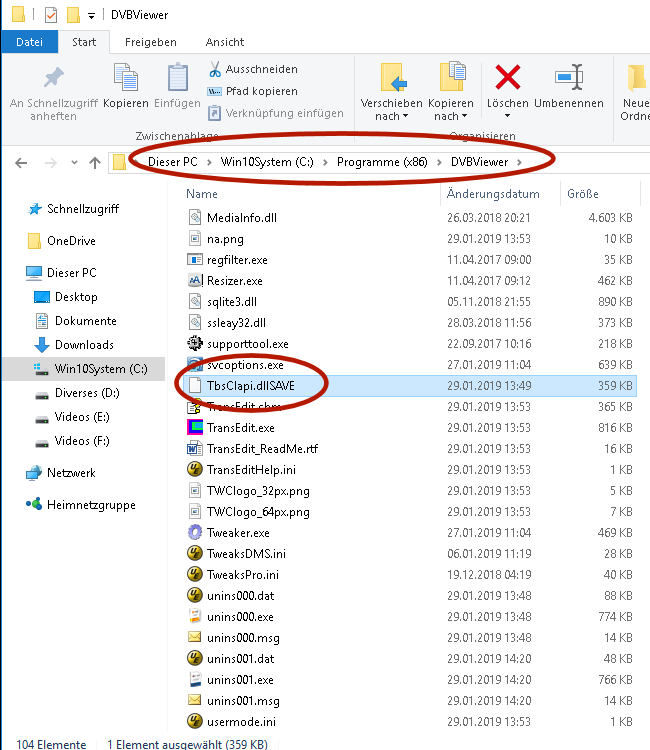Select file TbsClapi.dllSAVE
This screenshot has height=750, width=650.
coord(410,386)
